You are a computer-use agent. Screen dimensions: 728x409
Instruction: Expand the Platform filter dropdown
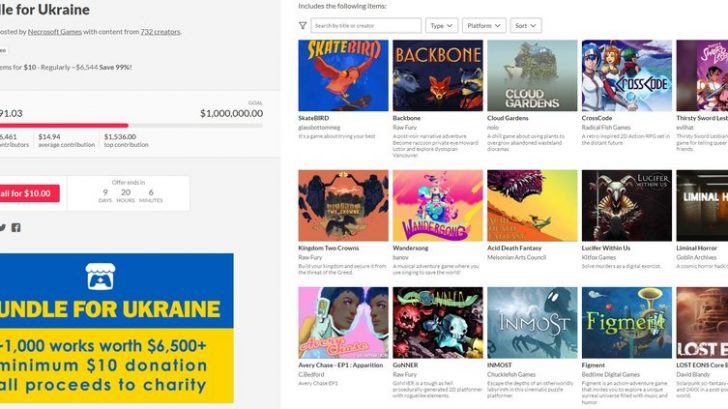coord(484,26)
